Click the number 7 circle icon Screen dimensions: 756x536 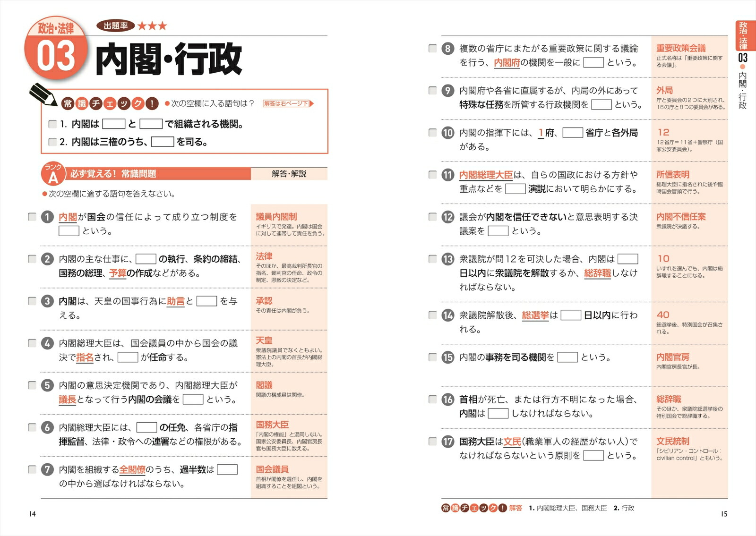[x=47, y=469]
